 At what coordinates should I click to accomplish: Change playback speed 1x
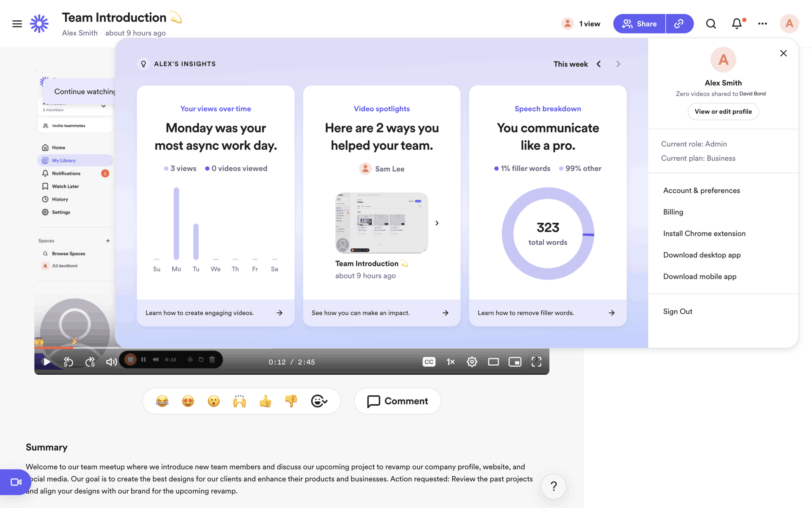click(450, 362)
